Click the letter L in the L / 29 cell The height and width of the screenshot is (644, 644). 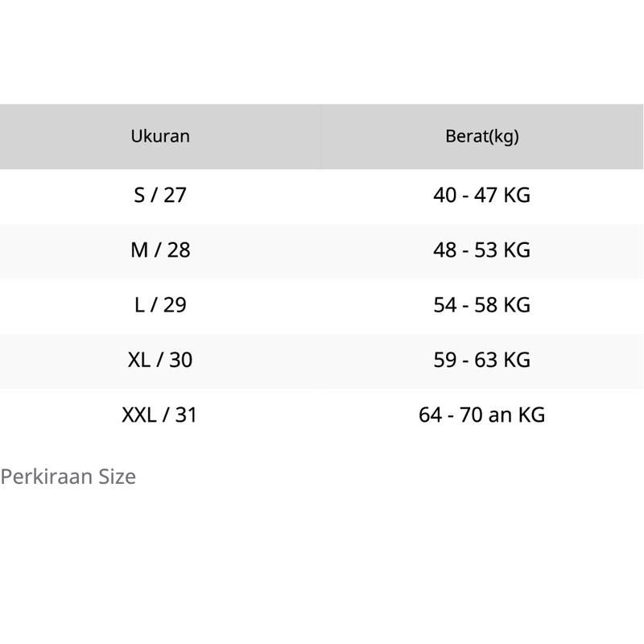[139, 305]
